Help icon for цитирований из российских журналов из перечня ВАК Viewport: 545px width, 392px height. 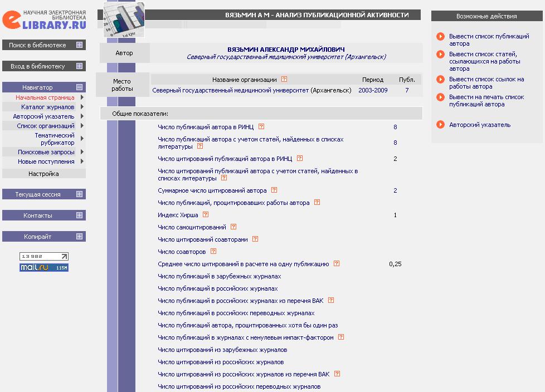(x=337, y=374)
